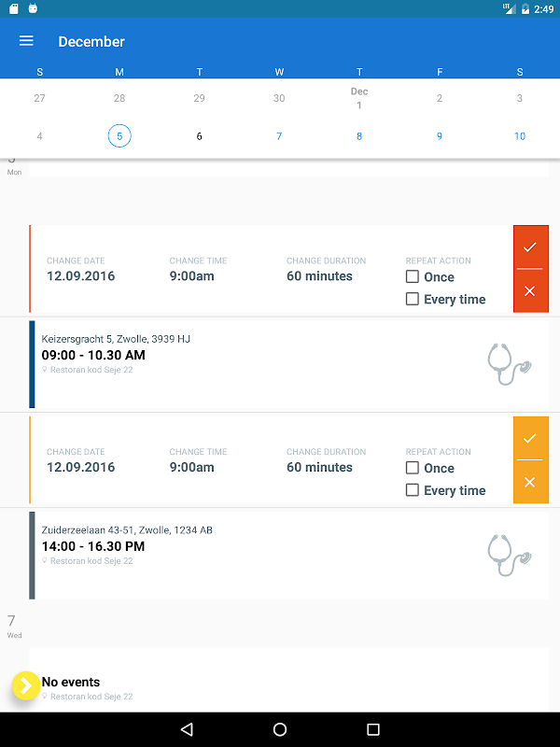Image resolution: width=560 pixels, height=747 pixels.
Task: Tick 'Every time' in the orange event panel
Action: point(413,490)
